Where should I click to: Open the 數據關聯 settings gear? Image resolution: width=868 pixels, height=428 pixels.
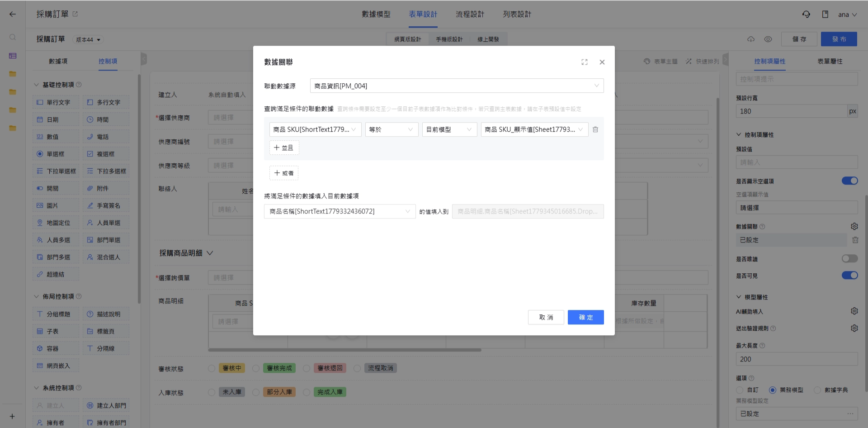click(x=854, y=226)
